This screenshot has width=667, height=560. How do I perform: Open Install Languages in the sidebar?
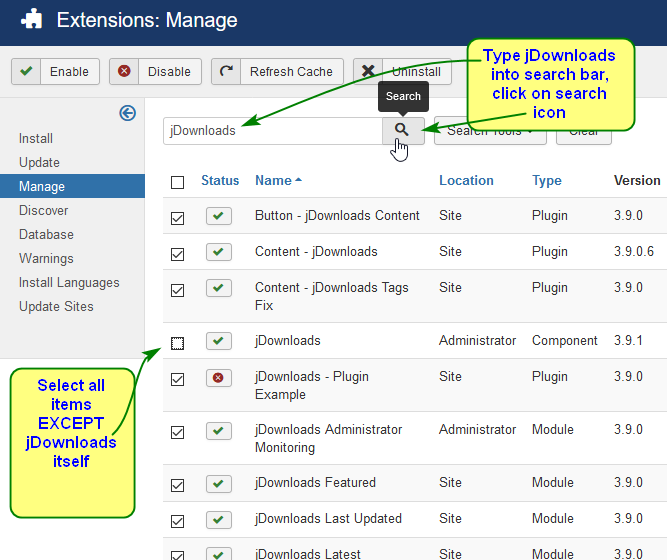[x=69, y=283]
